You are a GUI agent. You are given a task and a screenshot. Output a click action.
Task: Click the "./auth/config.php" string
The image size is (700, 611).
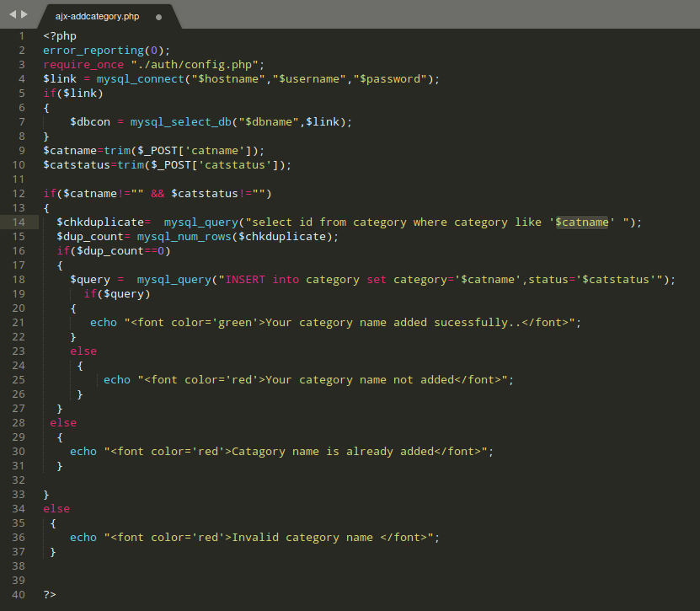click(197, 65)
